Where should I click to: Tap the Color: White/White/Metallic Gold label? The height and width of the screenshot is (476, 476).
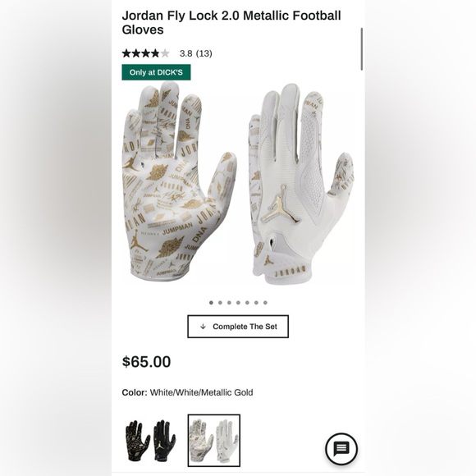tap(187, 392)
